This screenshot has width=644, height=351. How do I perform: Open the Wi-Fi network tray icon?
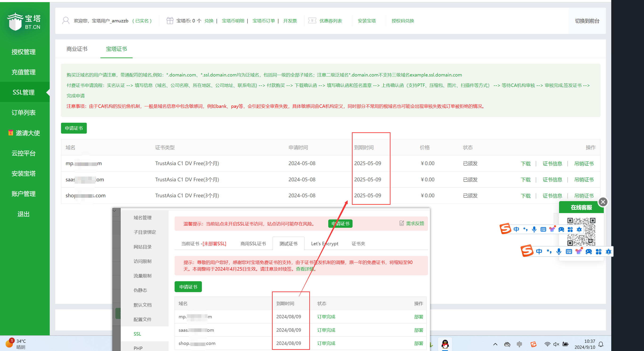click(547, 344)
